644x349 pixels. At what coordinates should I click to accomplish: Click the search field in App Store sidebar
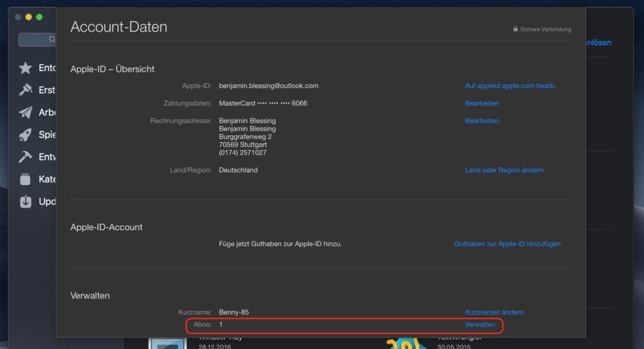click(x=37, y=40)
